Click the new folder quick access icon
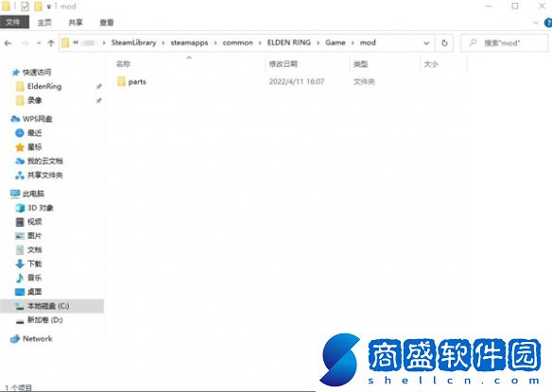 pyautogui.click(x=38, y=7)
